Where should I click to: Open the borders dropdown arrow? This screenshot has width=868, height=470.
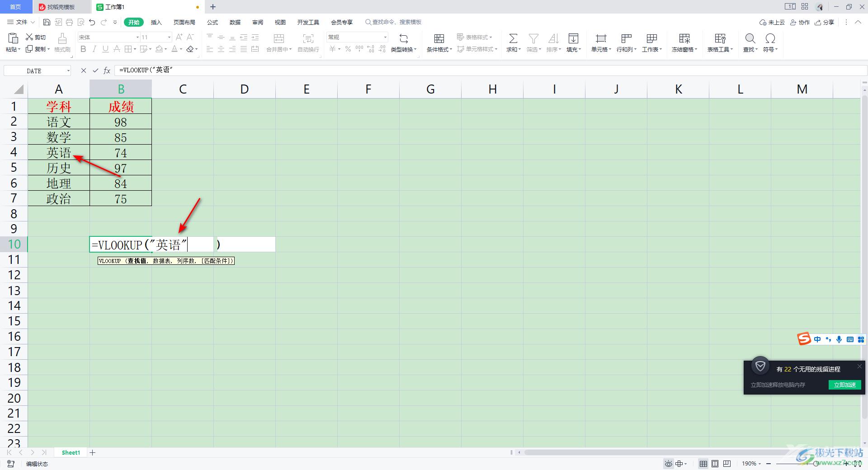(x=135, y=49)
